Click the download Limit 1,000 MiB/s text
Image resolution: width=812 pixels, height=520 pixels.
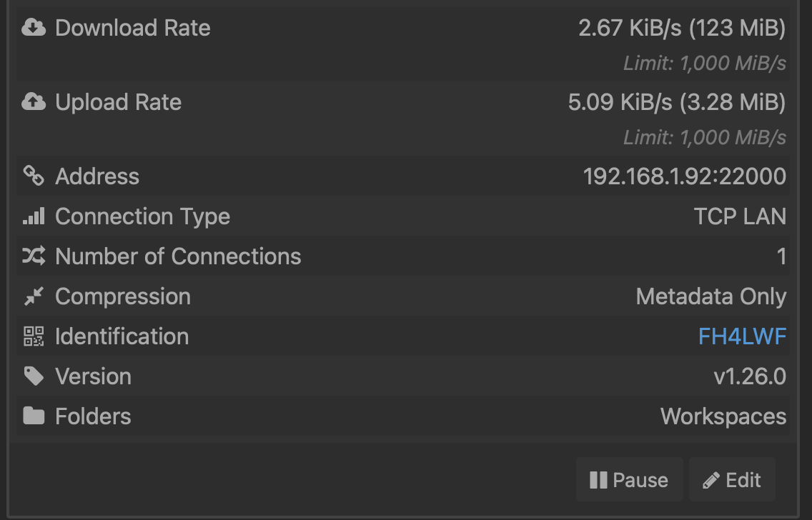click(704, 63)
